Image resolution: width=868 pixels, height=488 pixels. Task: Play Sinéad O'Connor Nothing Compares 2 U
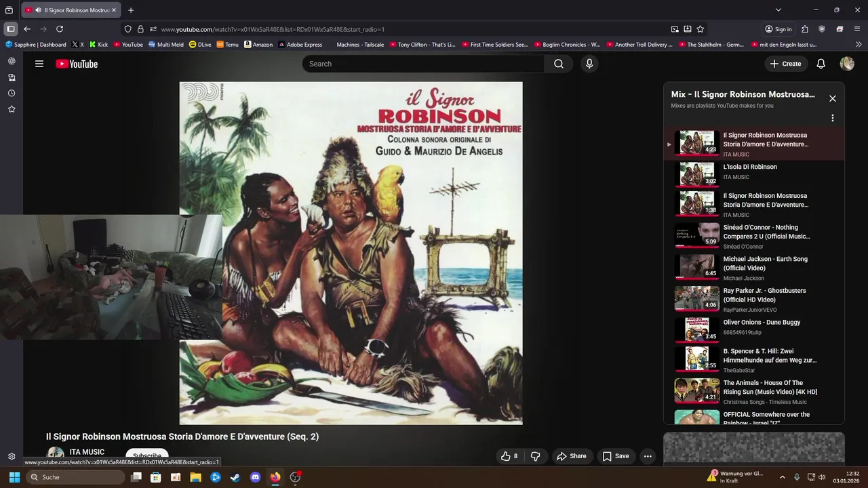coord(754,237)
